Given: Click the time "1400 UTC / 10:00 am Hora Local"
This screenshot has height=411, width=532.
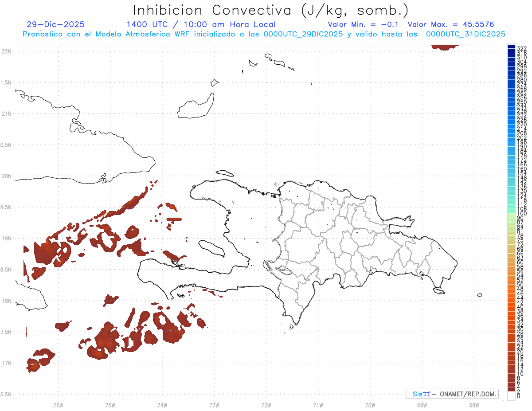Looking at the screenshot, I should (201, 24).
